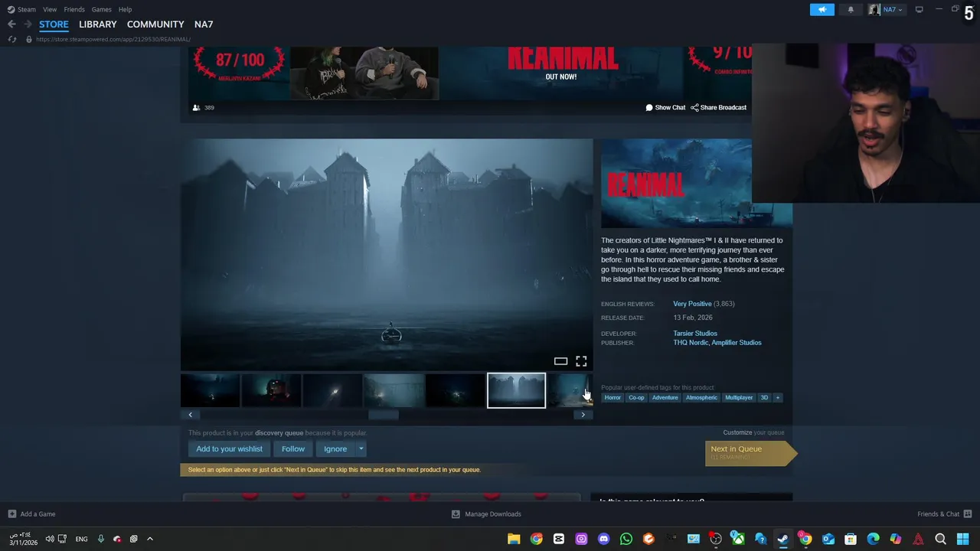
Task: Open Discord from the taskbar
Action: (603, 539)
